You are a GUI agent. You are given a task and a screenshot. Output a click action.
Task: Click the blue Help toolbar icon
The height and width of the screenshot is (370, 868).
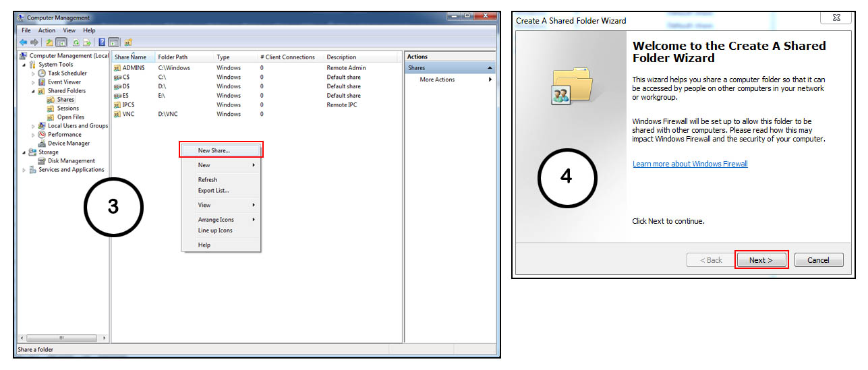(103, 42)
